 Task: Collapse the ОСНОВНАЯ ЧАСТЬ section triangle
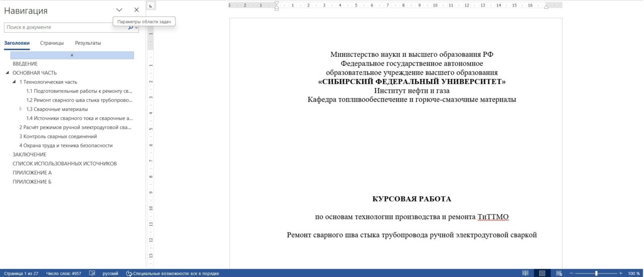point(8,73)
